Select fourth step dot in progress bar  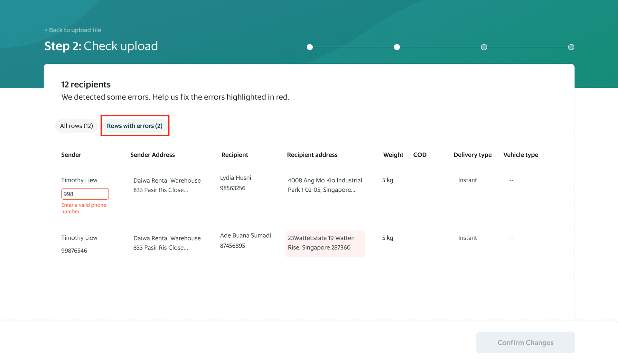[x=571, y=47]
